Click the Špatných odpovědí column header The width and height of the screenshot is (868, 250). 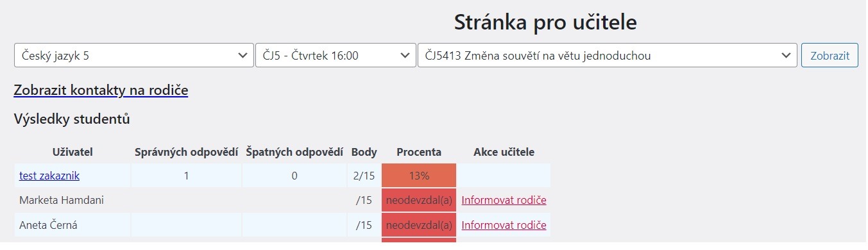(294, 152)
